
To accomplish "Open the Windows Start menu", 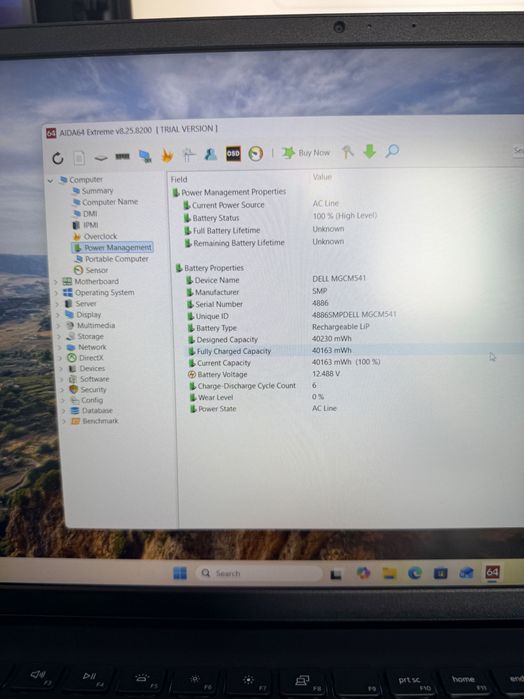I will [180, 573].
